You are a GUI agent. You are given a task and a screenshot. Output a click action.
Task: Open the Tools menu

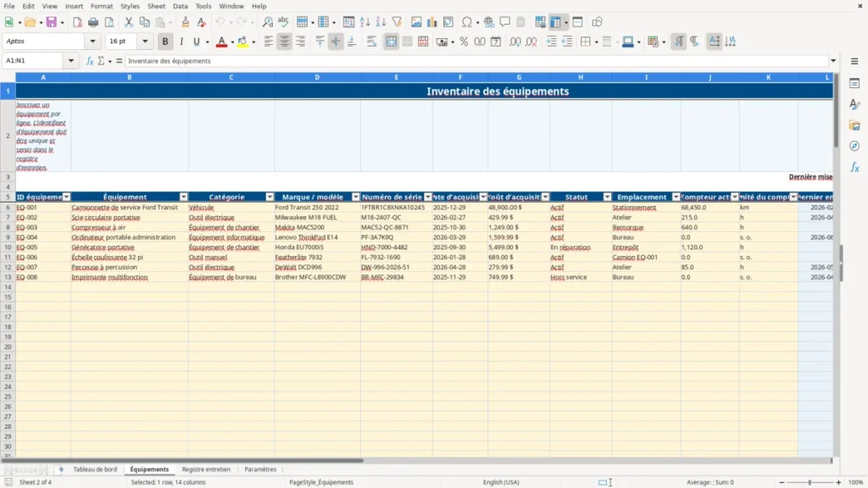(x=203, y=6)
